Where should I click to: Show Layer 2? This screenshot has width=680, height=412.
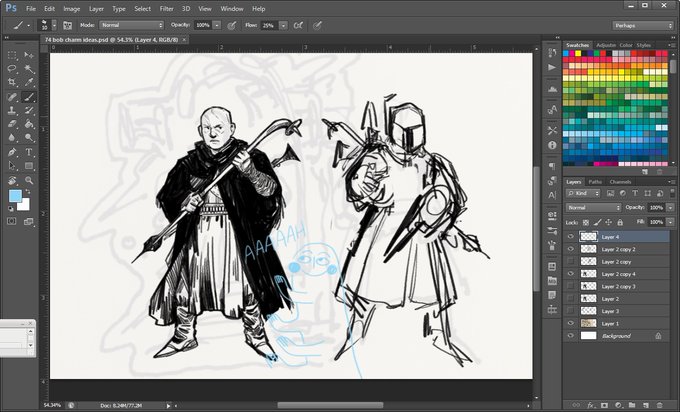tap(571, 298)
